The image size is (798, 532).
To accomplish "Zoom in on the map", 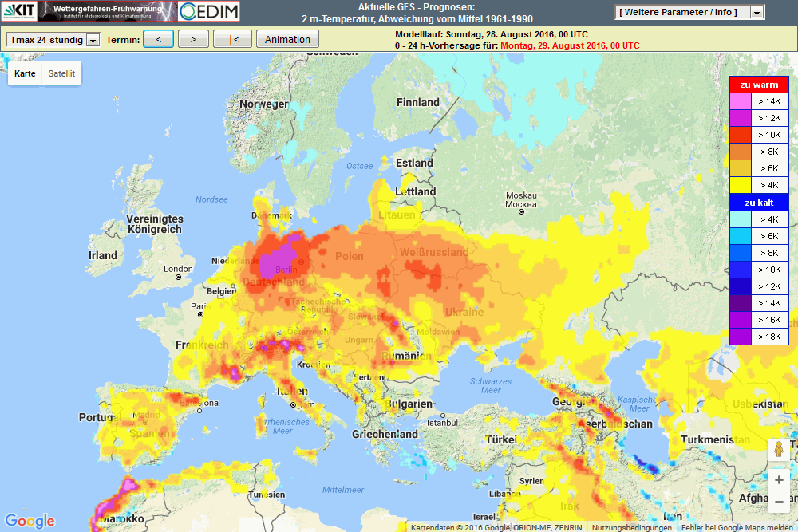I will point(779,479).
